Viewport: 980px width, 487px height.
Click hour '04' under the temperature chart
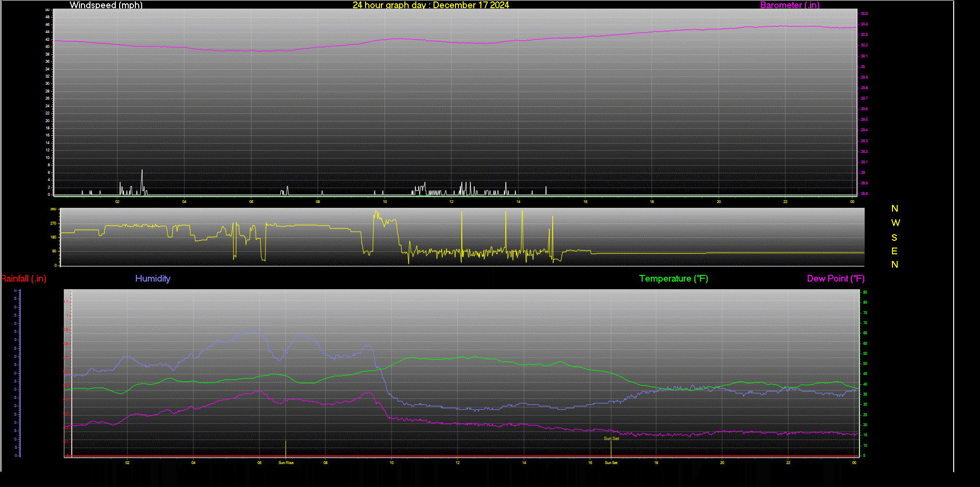193,463
